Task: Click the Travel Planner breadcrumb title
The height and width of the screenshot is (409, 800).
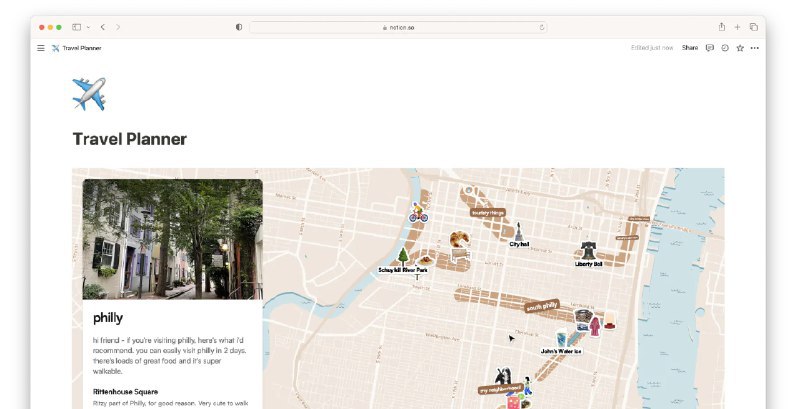Action: click(82, 48)
